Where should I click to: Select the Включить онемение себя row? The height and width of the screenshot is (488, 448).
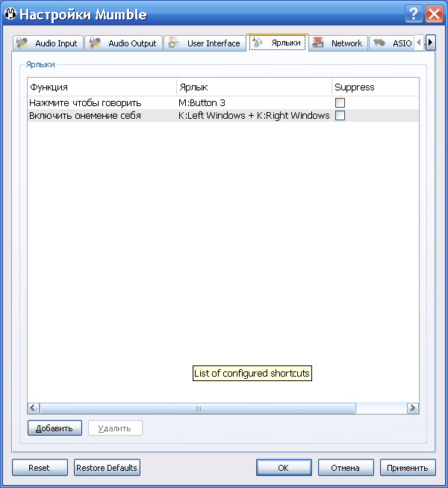223,116
